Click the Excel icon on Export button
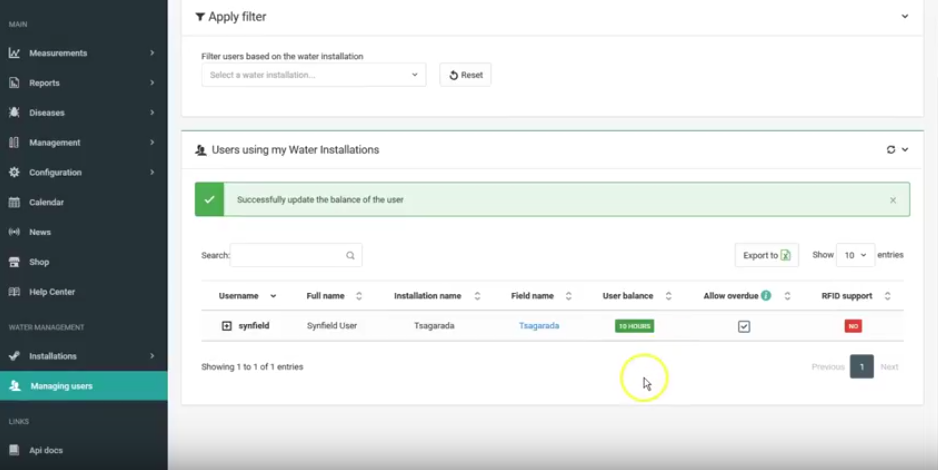Screen dimensions: 938x470 [786, 255]
